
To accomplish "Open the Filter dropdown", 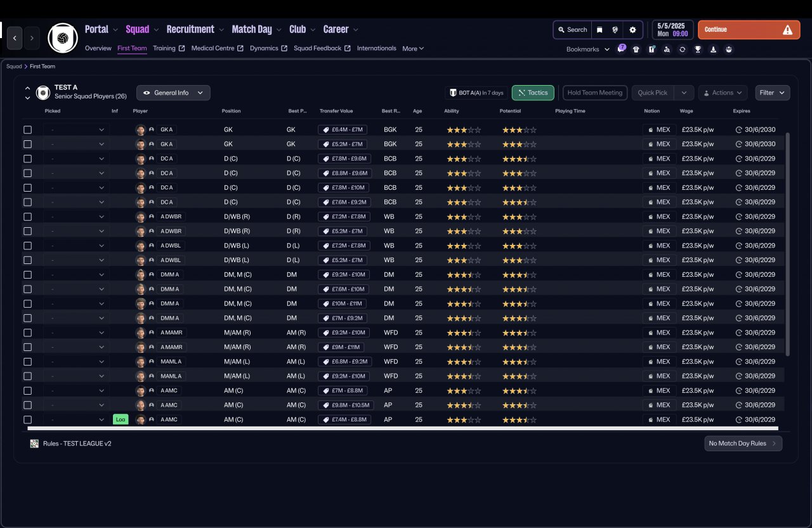I will [x=773, y=93].
